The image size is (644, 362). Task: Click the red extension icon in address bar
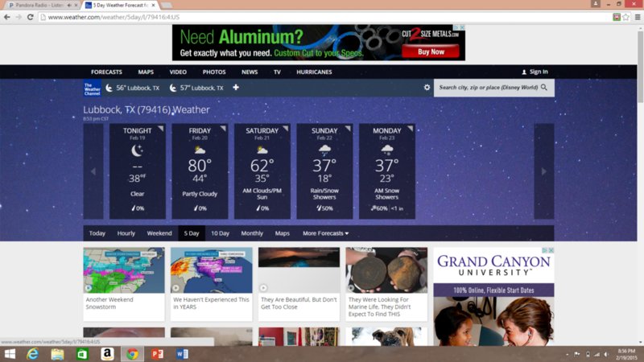(617, 17)
